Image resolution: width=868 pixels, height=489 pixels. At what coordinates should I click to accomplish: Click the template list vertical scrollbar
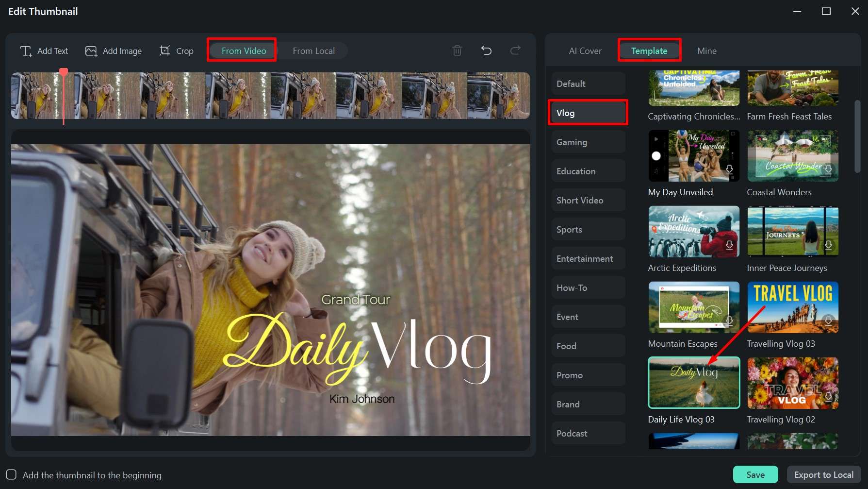pos(857,136)
